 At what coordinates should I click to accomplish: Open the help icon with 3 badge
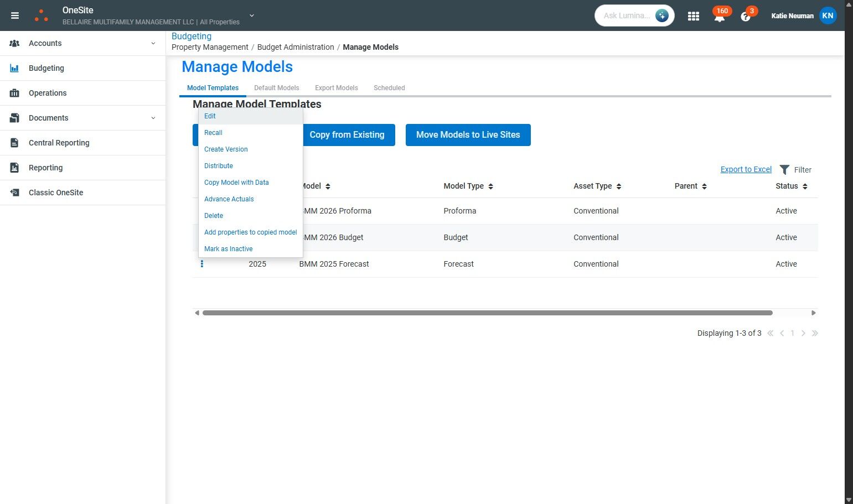point(746,17)
